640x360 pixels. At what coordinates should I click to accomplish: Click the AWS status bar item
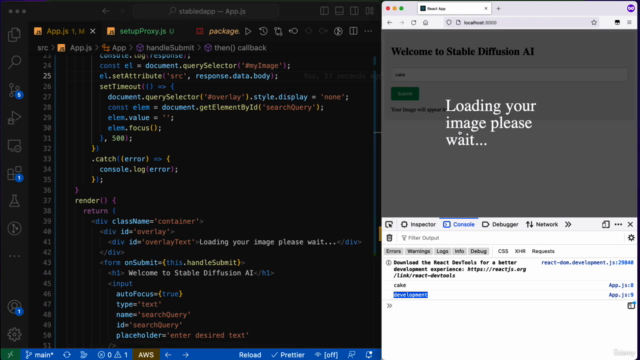coord(146,355)
